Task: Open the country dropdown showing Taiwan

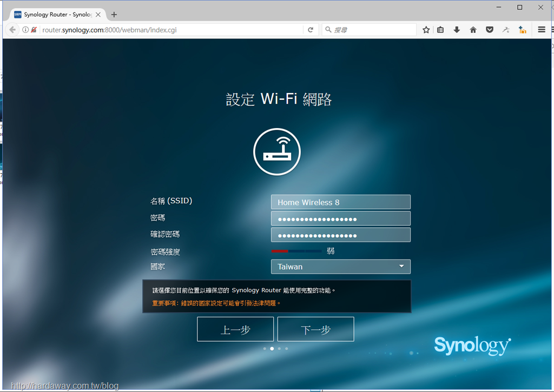Action: coord(341,267)
